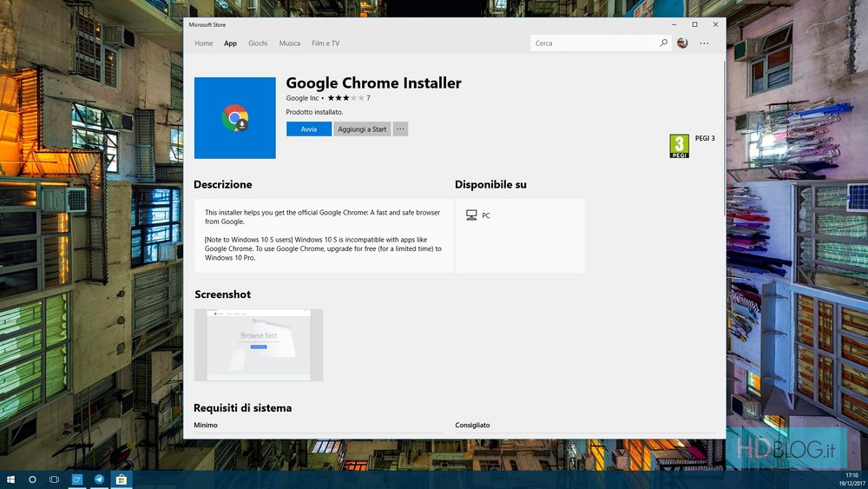Select the App tab
This screenshot has width=868, height=489.
(230, 43)
